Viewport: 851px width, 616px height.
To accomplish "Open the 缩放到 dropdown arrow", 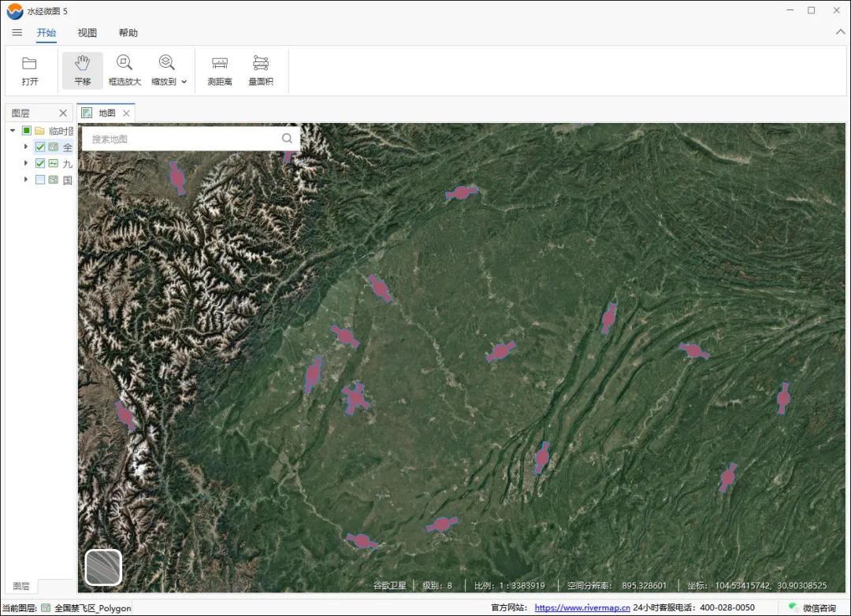I will (x=184, y=82).
